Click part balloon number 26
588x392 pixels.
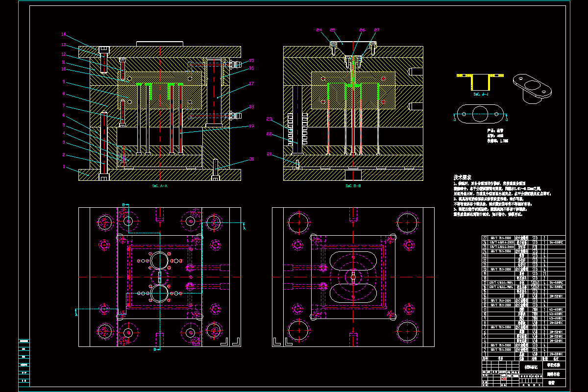click(362, 30)
